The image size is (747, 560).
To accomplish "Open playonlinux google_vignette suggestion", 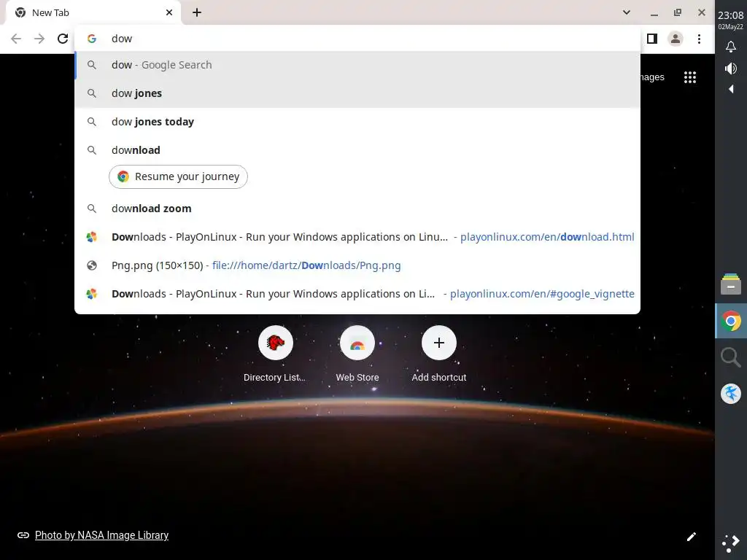I will 357,294.
